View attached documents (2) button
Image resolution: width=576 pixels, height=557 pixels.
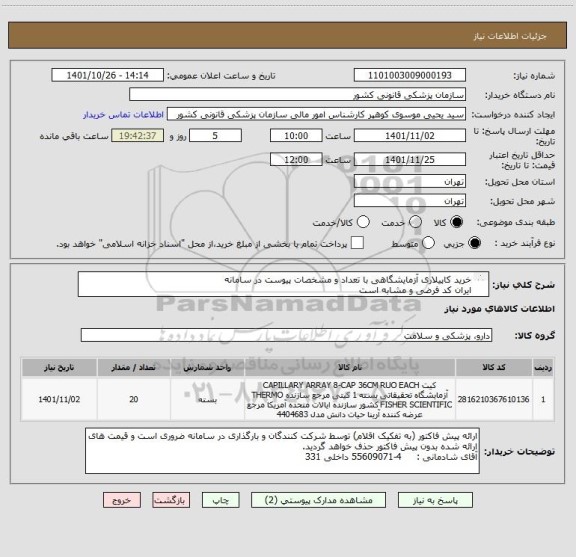pos(318,500)
